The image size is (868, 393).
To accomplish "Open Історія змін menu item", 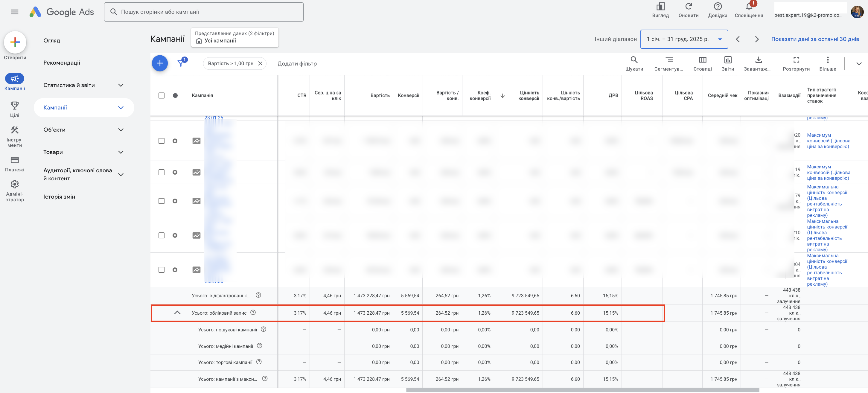I will 59,197.
